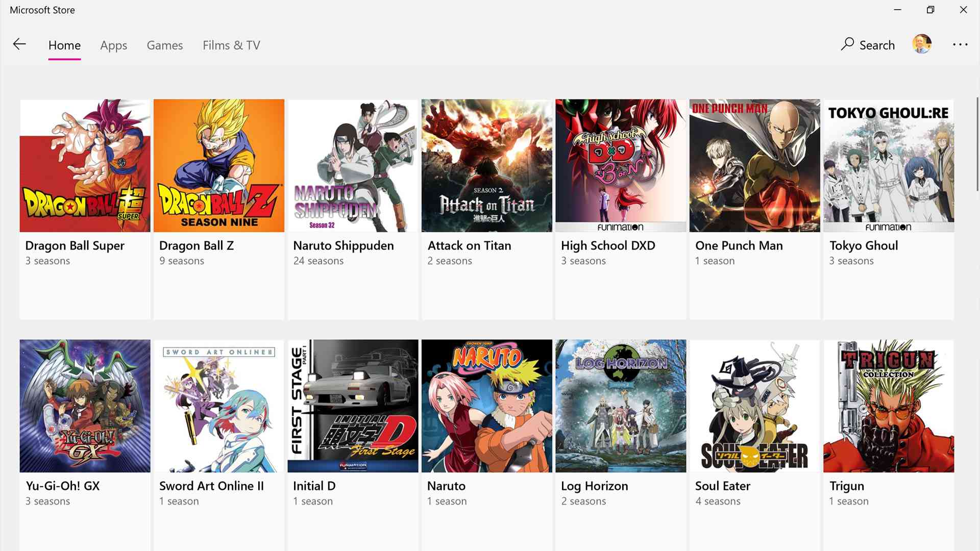Image resolution: width=980 pixels, height=551 pixels.
Task: Click the more options ellipsis icon
Action: 960,44
